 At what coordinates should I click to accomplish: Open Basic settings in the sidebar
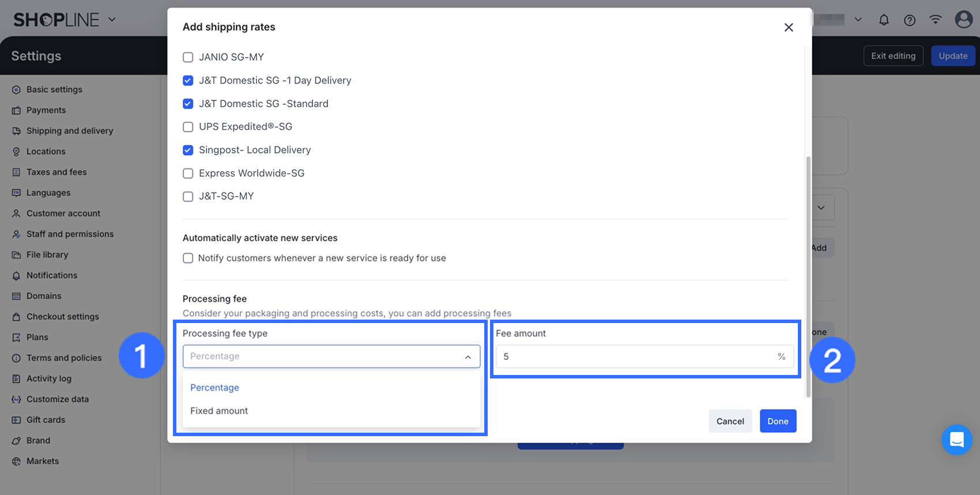click(x=54, y=89)
